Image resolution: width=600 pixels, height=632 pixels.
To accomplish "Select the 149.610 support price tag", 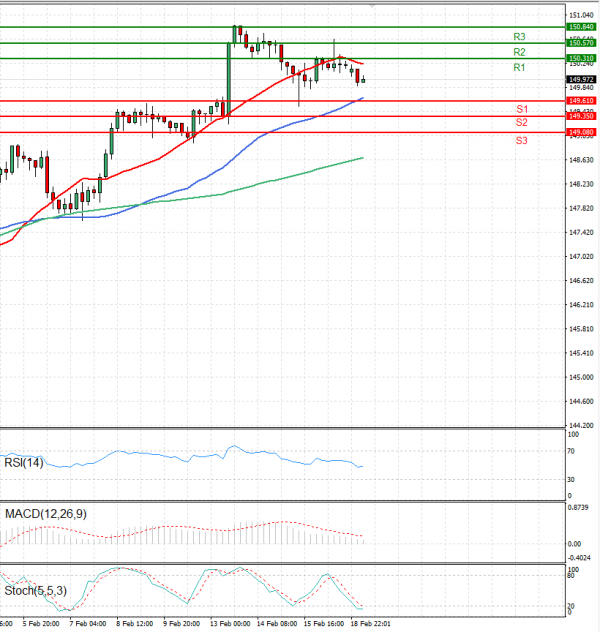I will [581, 100].
